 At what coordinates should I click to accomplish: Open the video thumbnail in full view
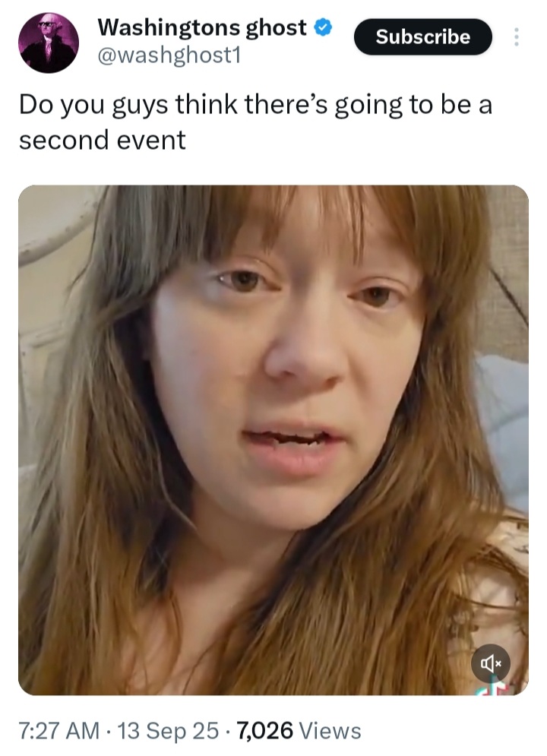click(x=273, y=440)
